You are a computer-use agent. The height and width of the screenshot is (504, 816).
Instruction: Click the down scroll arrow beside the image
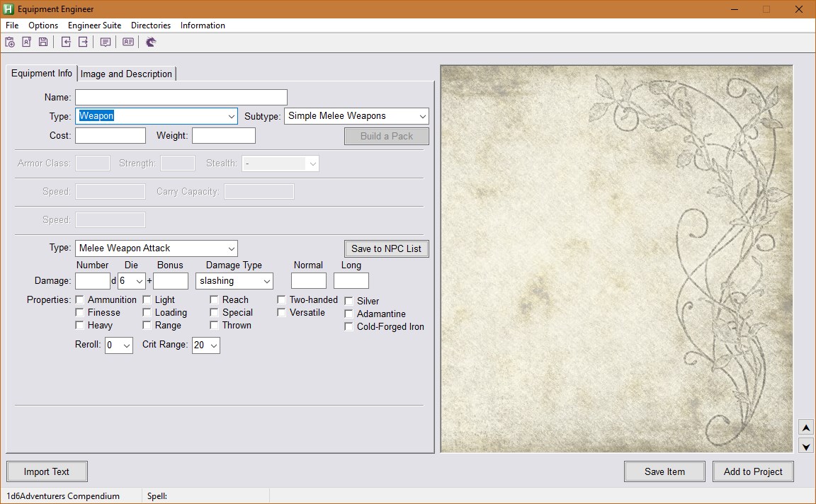(x=806, y=446)
